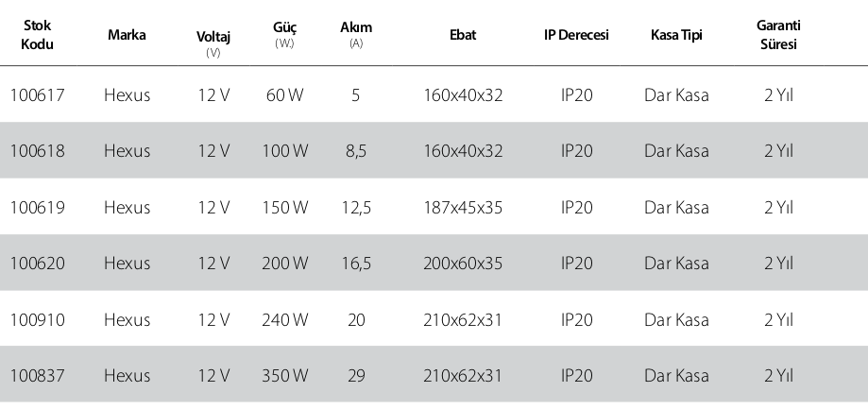
Task: Select stock code 100910
Action: [x=37, y=320]
